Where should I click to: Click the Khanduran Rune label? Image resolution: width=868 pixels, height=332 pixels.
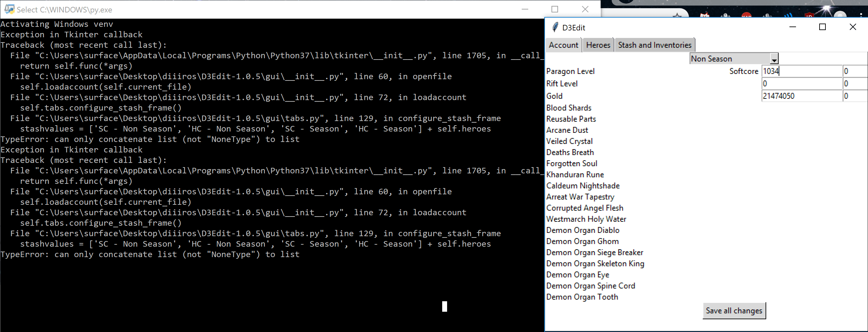tap(575, 174)
